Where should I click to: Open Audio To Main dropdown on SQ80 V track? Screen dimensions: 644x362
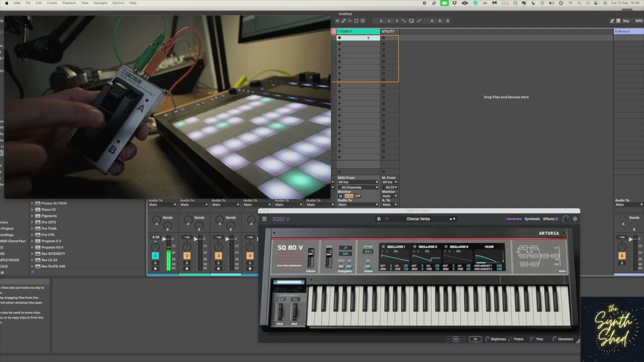[358, 205]
